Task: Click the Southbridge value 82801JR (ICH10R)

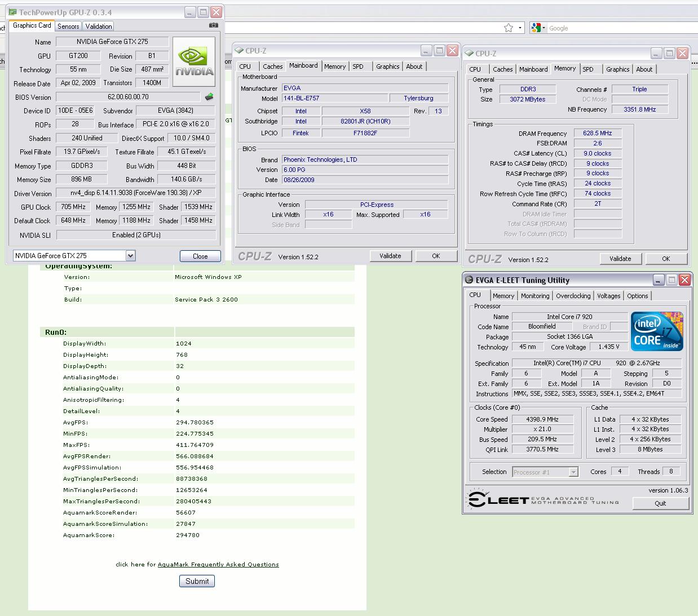Action: tap(365, 121)
